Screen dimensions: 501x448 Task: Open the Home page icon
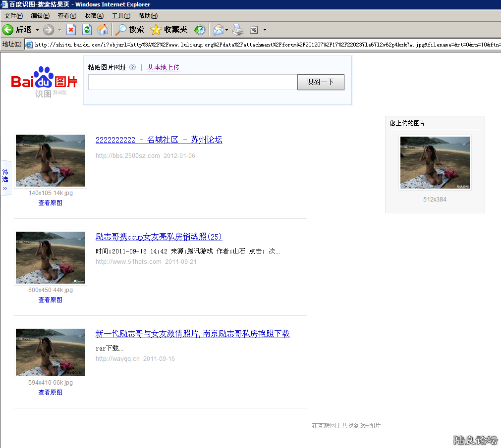[103, 30]
